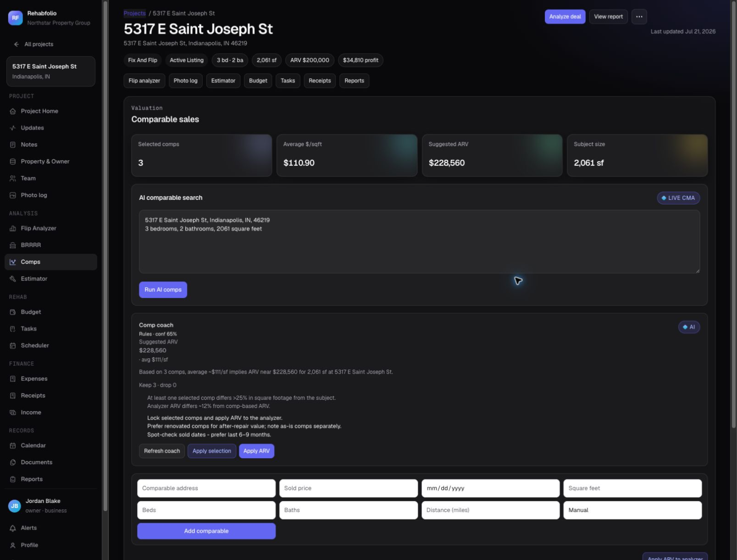Open Project Home via house icon
This screenshot has width=737, height=560.
point(13,111)
